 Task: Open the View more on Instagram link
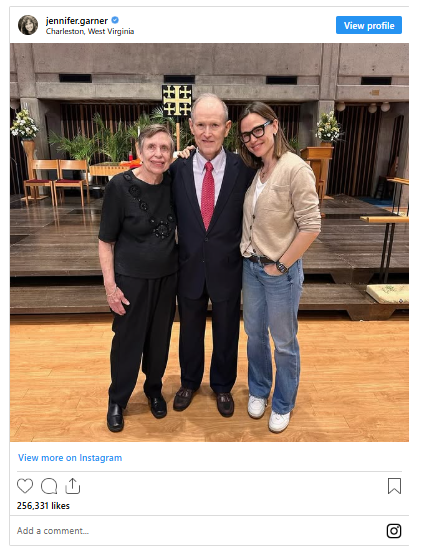(70, 458)
